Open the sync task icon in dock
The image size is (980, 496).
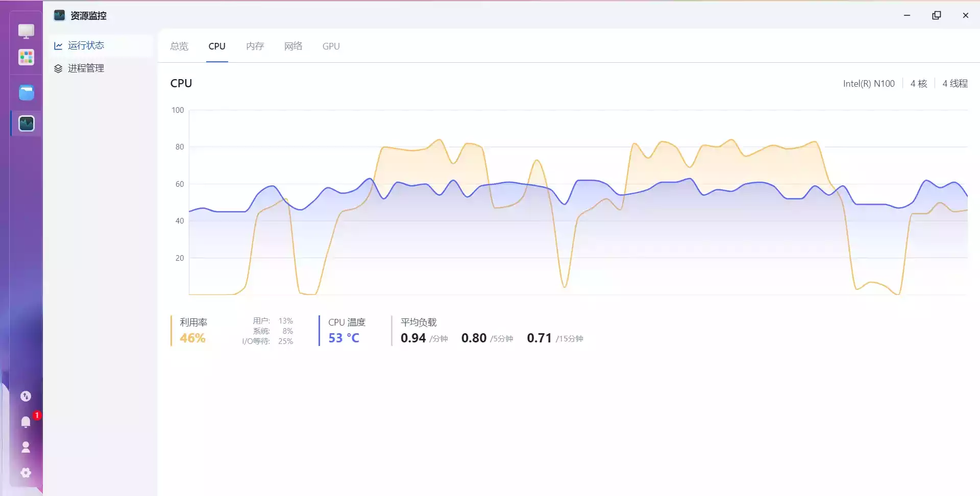pos(26,396)
